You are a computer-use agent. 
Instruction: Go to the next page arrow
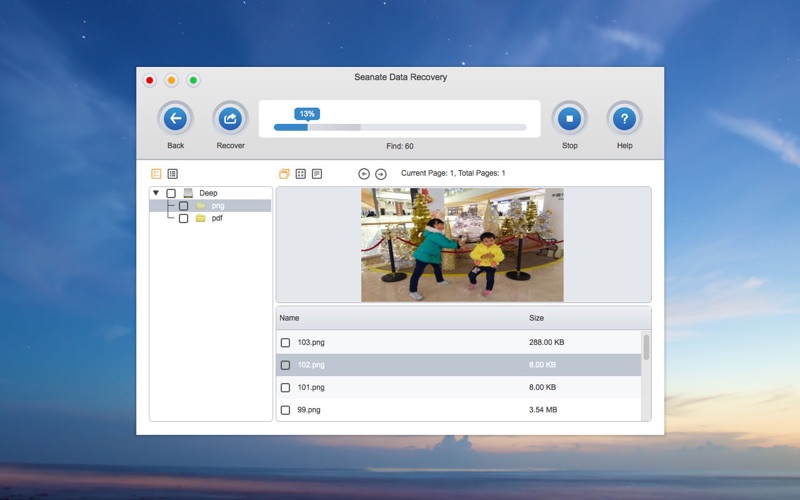point(381,174)
